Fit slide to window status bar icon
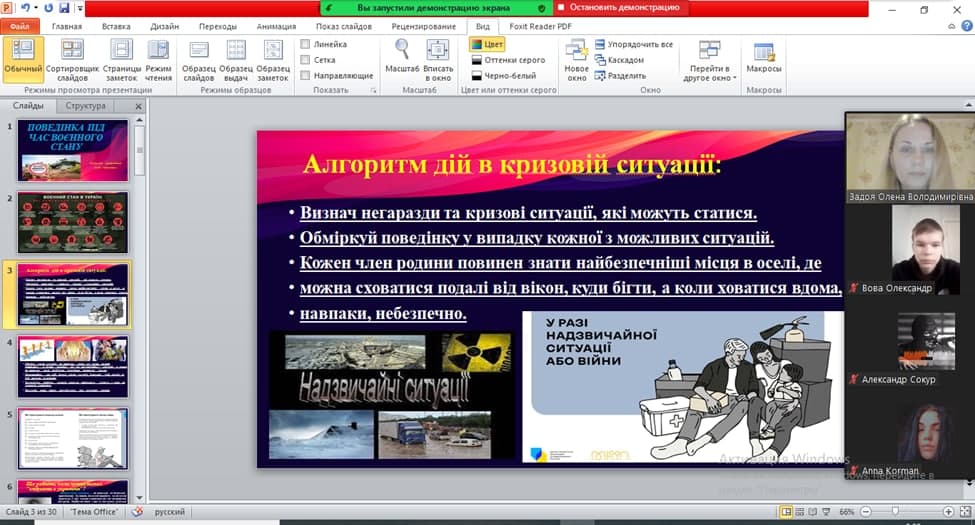 pyautogui.click(x=965, y=511)
